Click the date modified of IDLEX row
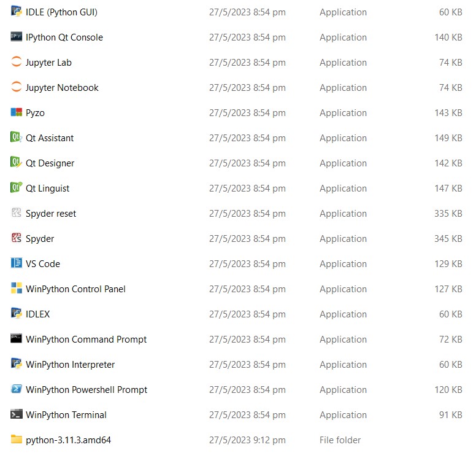The width and height of the screenshot is (476, 458). point(247,314)
